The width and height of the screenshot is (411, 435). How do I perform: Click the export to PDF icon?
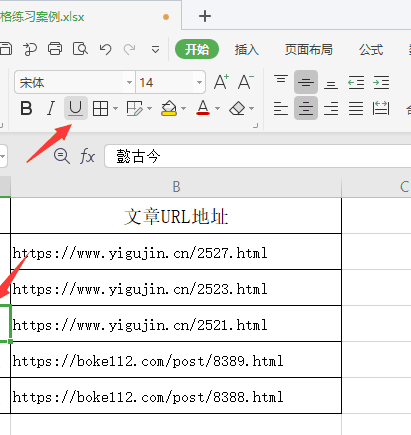(x=30, y=49)
